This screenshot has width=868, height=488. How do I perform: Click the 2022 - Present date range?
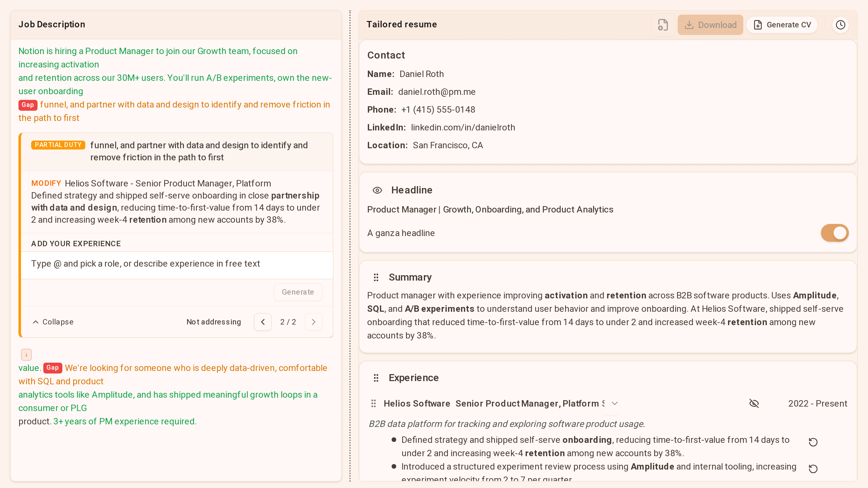pos(817,403)
